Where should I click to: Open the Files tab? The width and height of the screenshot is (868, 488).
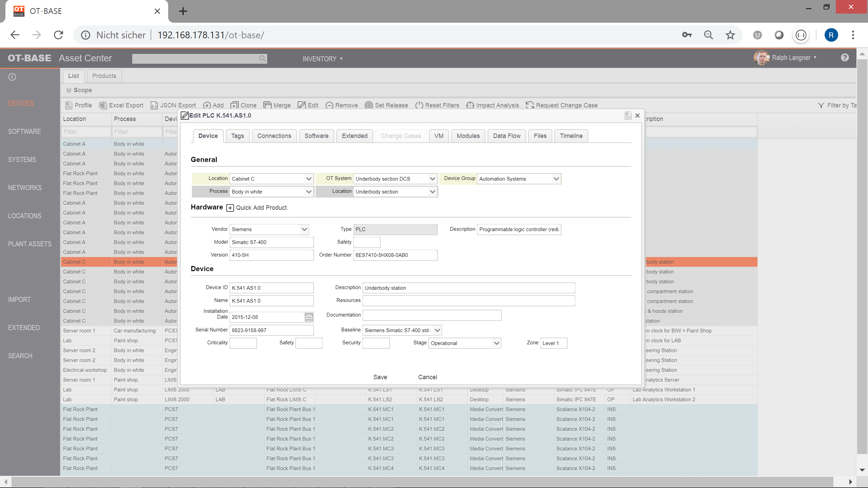pyautogui.click(x=540, y=136)
